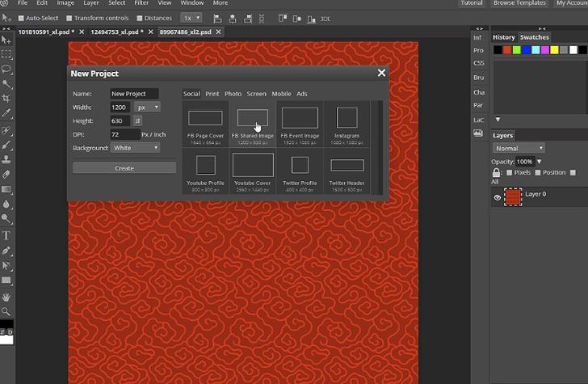The height and width of the screenshot is (384, 588).
Task: Open the History panel tab
Action: point(503,37)
